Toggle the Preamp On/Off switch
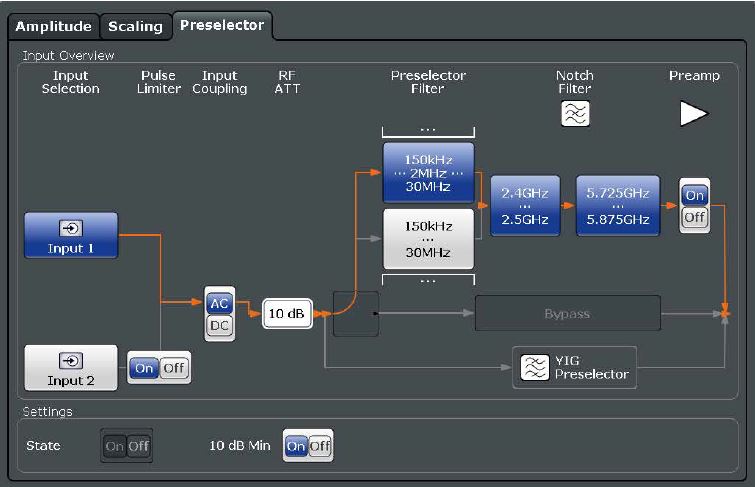Screen dimensions: 755x487 coord(694,206)
